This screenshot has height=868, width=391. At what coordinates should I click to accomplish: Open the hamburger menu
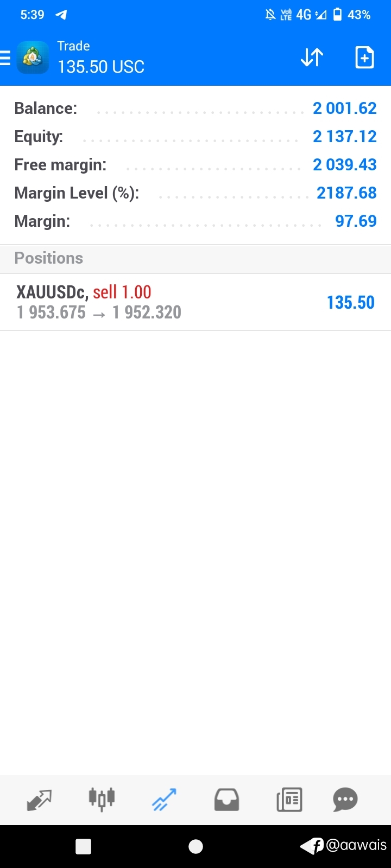[5, 58]
